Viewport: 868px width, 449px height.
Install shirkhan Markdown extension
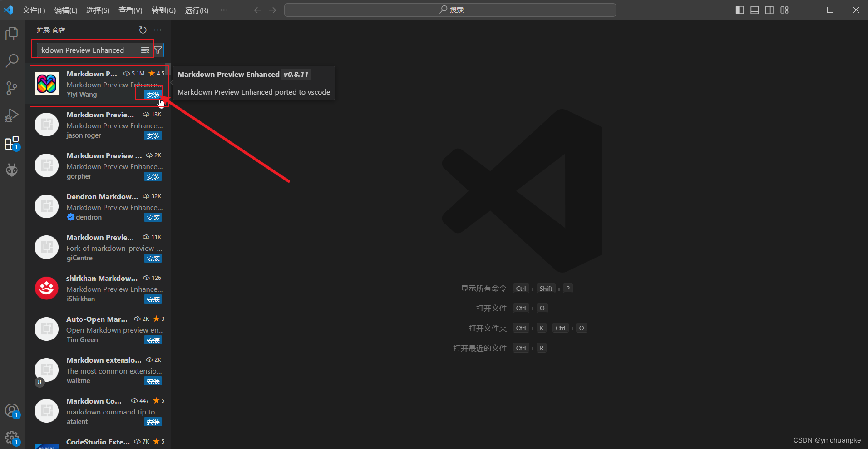click(153, 299)
